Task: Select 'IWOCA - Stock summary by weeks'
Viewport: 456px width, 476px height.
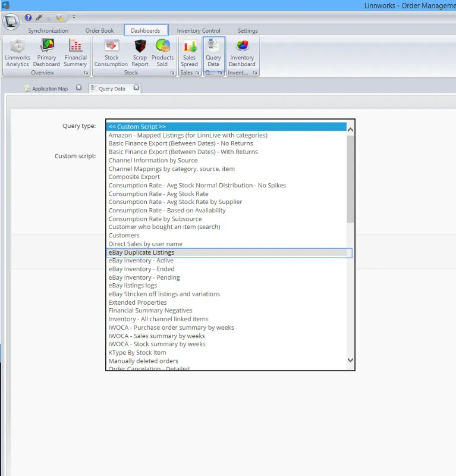Action: click(227, 345)
